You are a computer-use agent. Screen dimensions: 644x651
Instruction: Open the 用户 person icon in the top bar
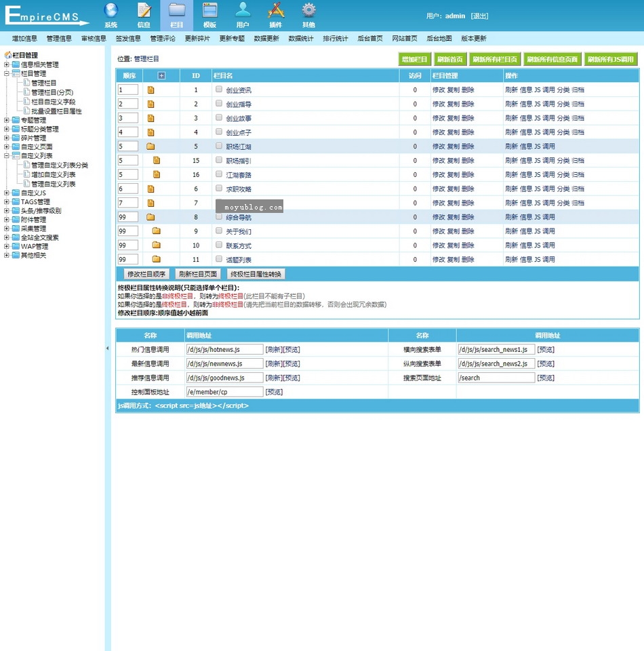pos(243,10)
